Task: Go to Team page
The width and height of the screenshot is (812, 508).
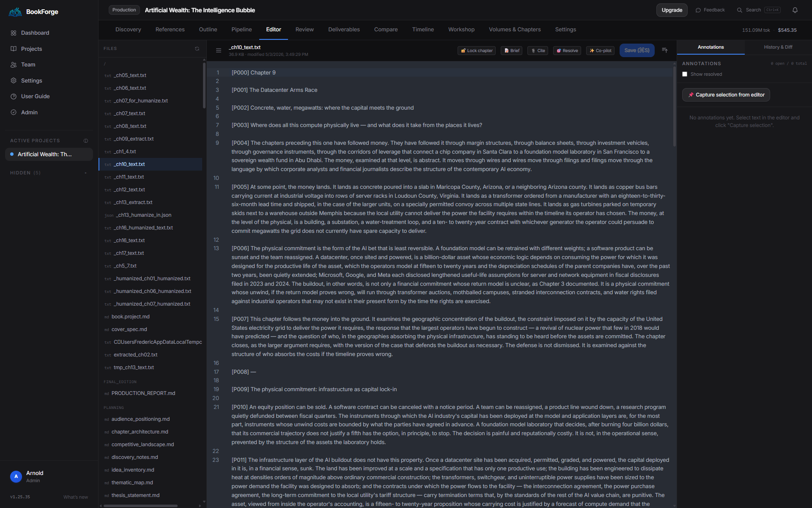Action: coord(28,65)
